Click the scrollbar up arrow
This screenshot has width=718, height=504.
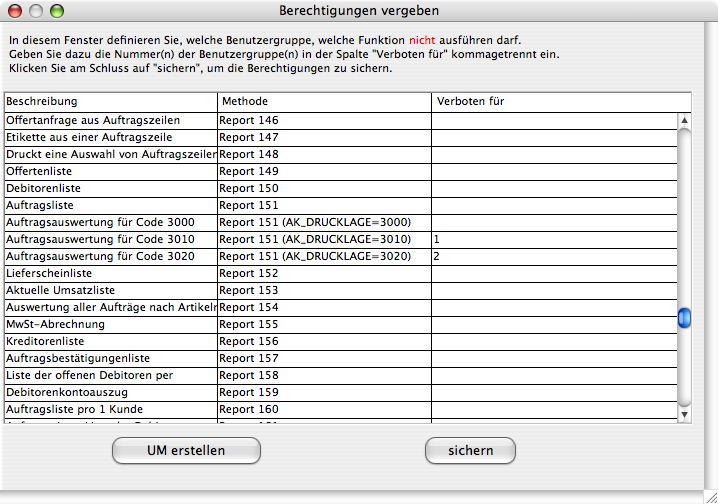684,396
